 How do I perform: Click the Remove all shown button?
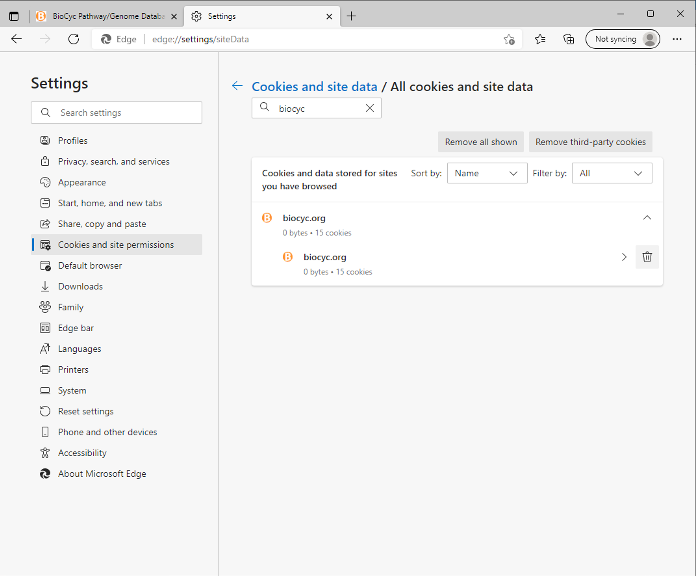point(481,142)
